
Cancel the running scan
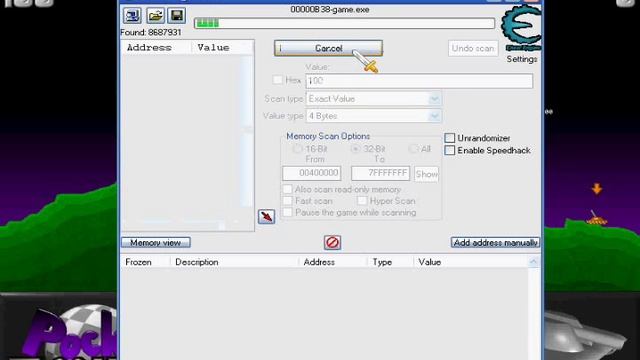(328, 48)
